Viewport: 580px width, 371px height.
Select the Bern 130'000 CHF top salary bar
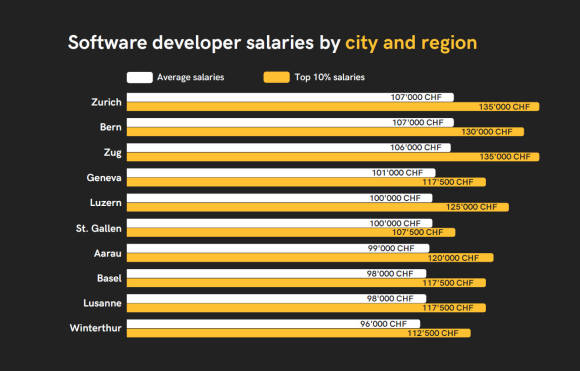click(326, 132)
